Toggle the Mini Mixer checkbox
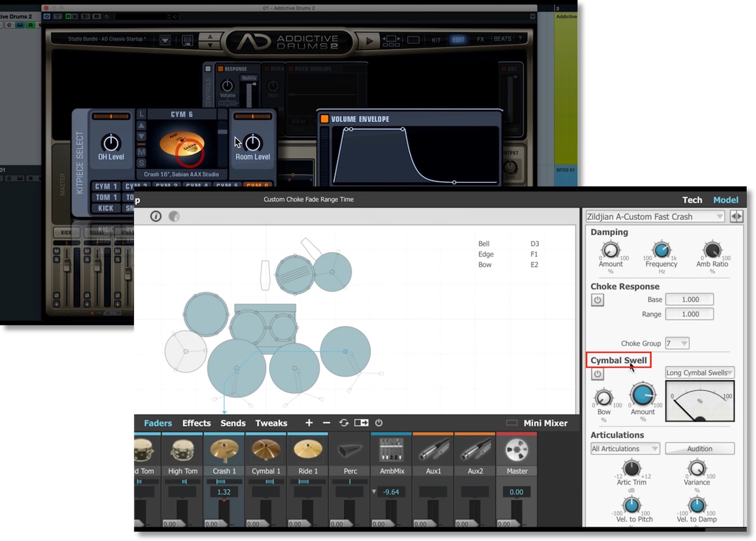The width and height of the screenshot is (756, 541). point(511,423)
